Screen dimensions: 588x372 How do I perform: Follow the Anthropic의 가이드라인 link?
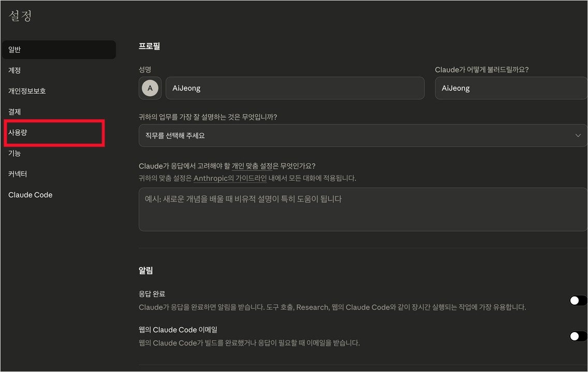(x=230, y=178)
